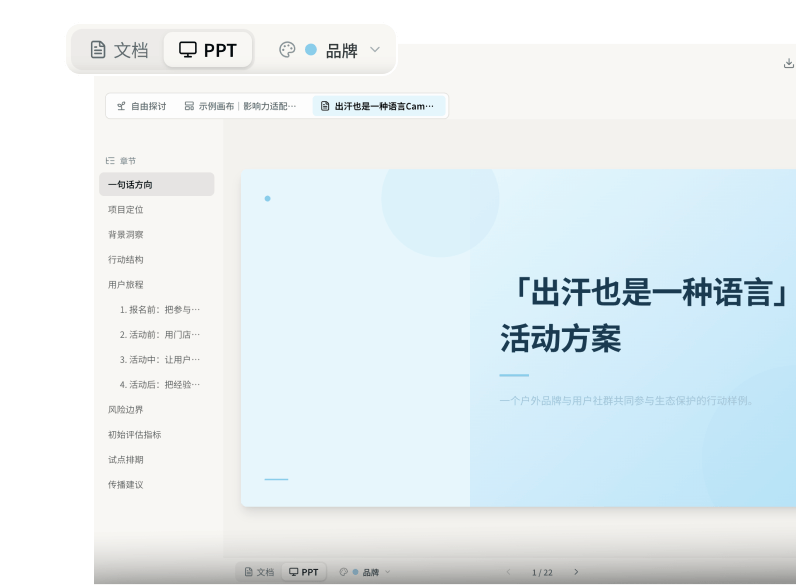Click the blue color dot beside 品牌

pos(311,50)
